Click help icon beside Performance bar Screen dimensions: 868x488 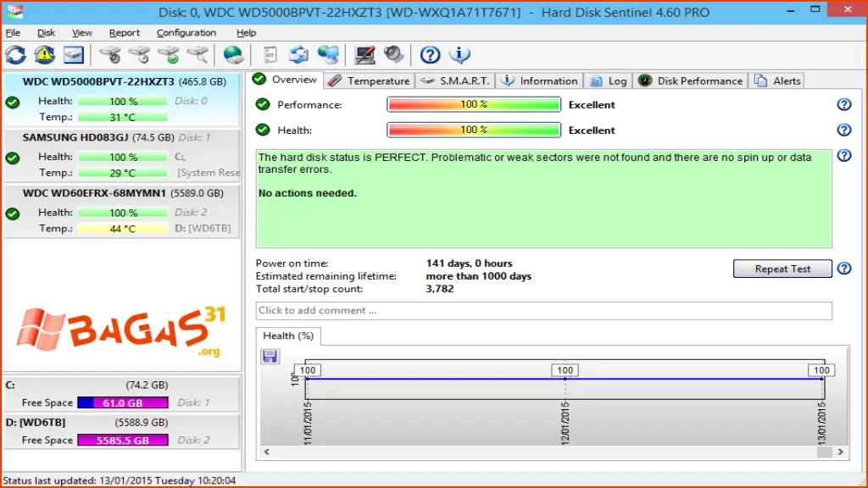(x=843, y=104)
